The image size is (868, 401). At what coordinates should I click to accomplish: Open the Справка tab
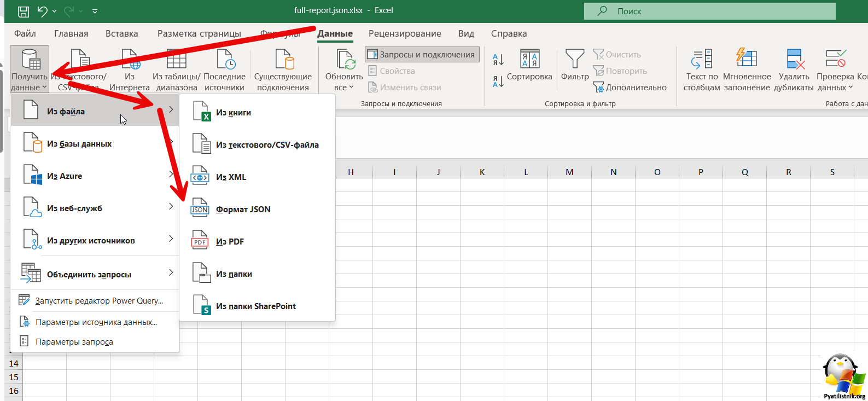[509, 33]
